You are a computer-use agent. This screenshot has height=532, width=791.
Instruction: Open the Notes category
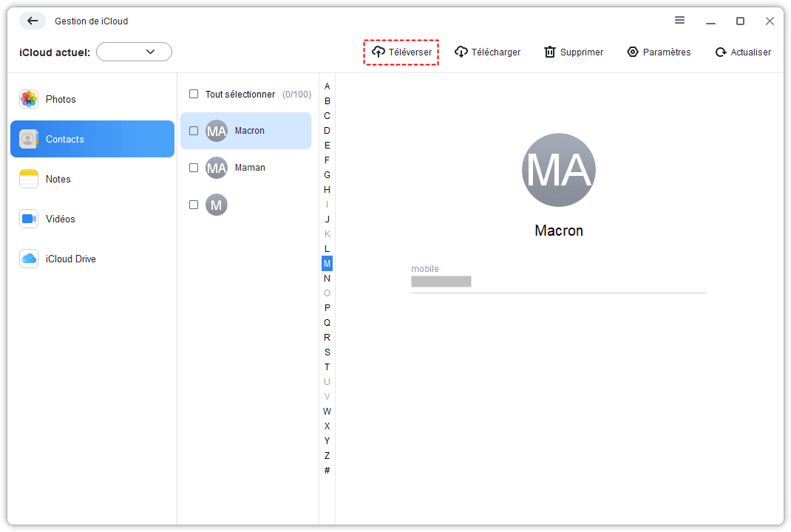[92, 179]
